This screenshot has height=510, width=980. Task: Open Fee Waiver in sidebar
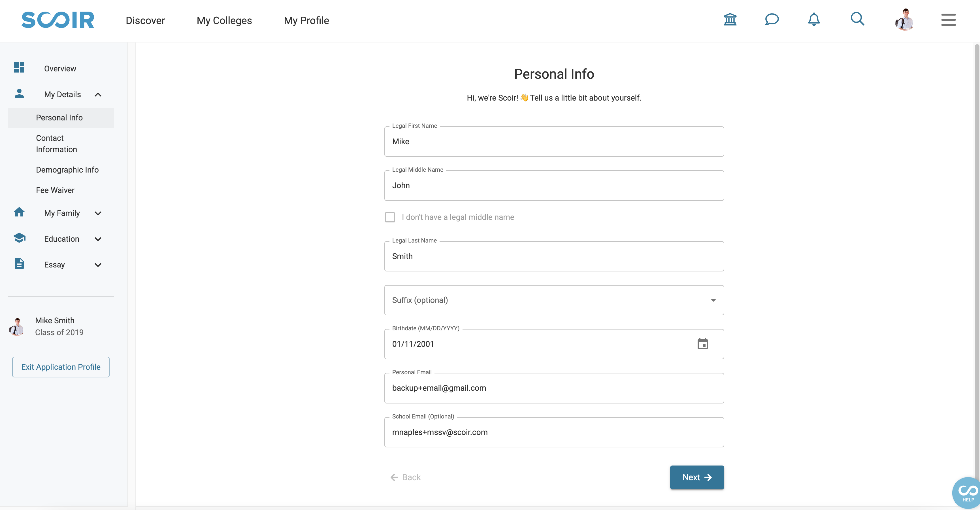coord(55,190)
